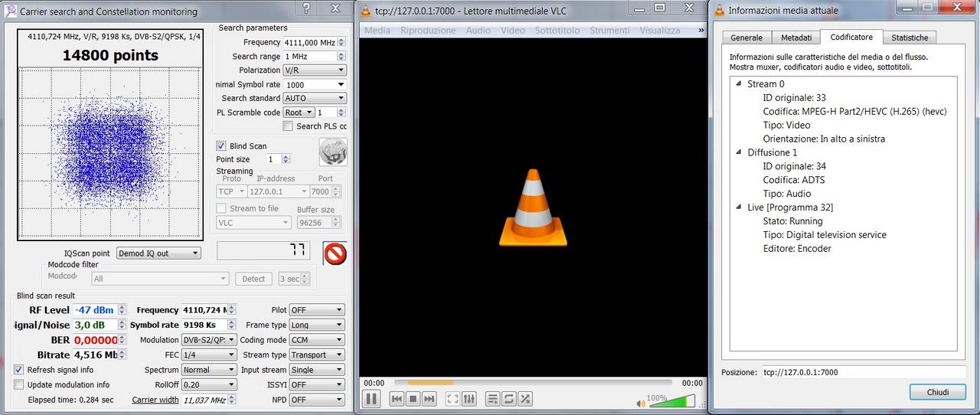
Task: Stop VLC playback
Action: click(413, 399)
